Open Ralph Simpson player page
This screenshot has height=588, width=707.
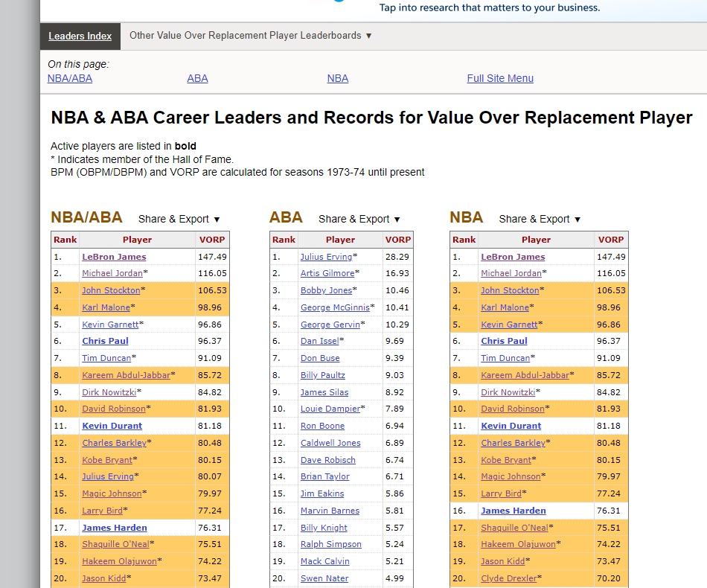(331, 544)
